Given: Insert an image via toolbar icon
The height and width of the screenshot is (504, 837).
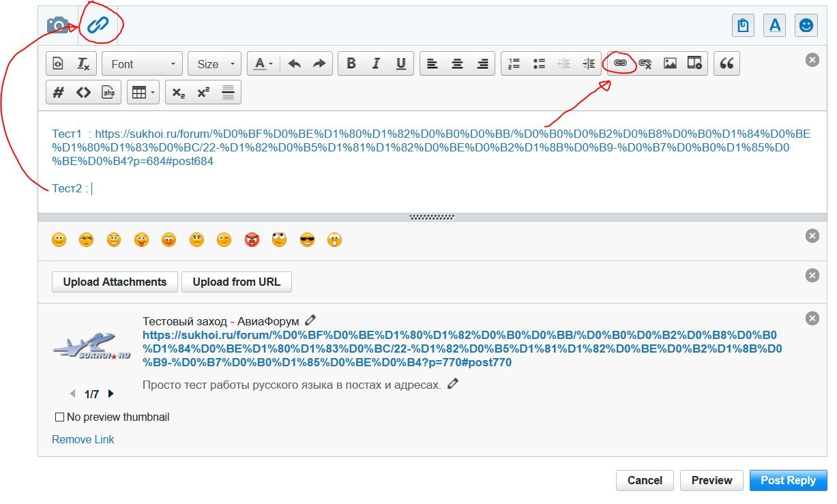Looking at the screenshot, I should [x=670, y=63].
